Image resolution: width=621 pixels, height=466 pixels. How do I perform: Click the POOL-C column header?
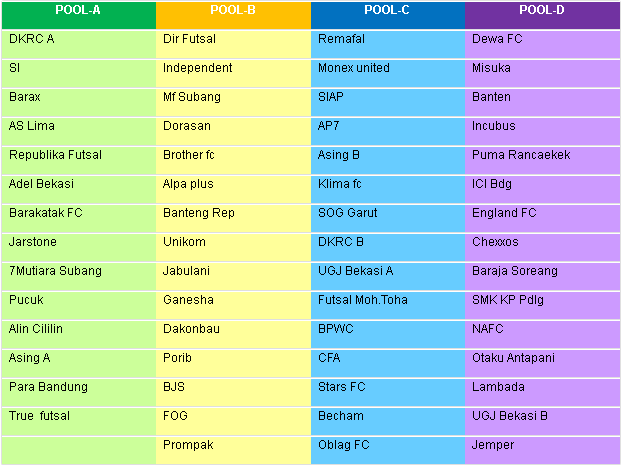pyautogui.click(x=388, y=11)
